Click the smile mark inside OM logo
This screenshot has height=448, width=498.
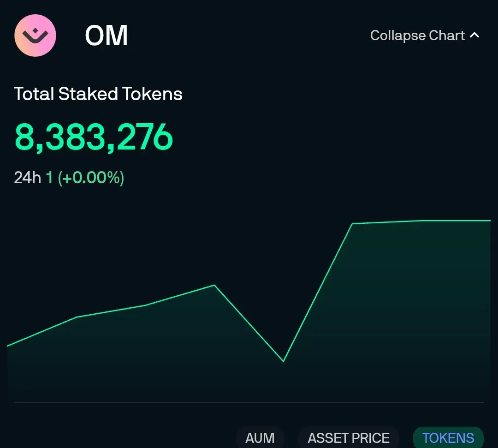(35, 36)
